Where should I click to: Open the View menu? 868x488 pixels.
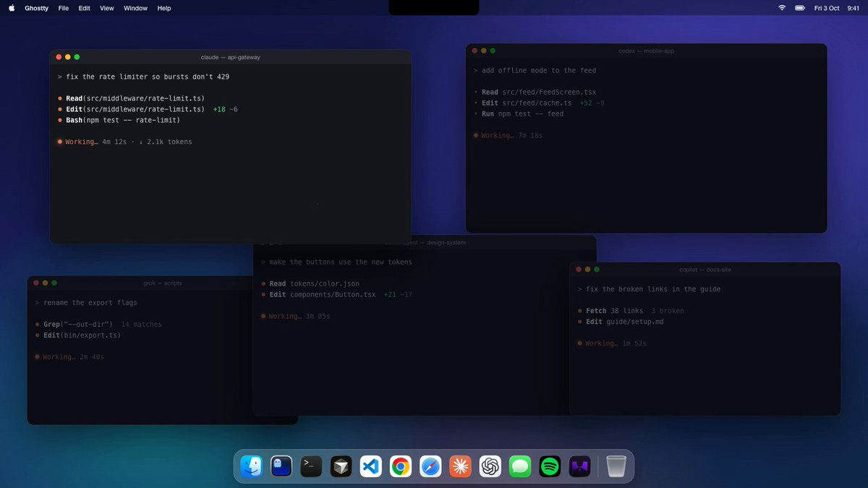click(107, 8)
